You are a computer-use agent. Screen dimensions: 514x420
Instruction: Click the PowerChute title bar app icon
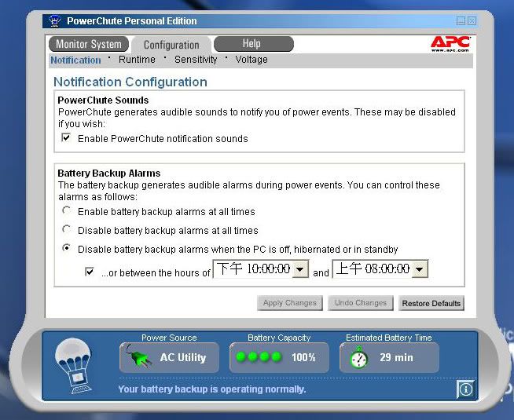(54, 21)
